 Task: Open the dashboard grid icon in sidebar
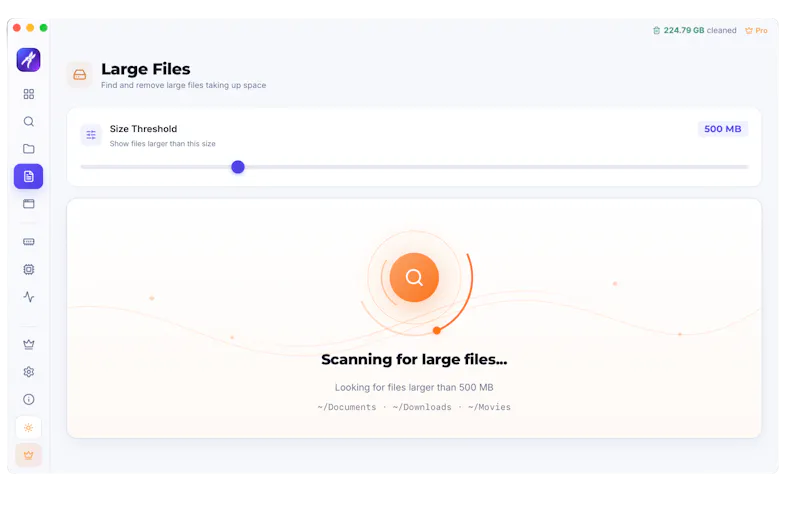tap(29, 94)
